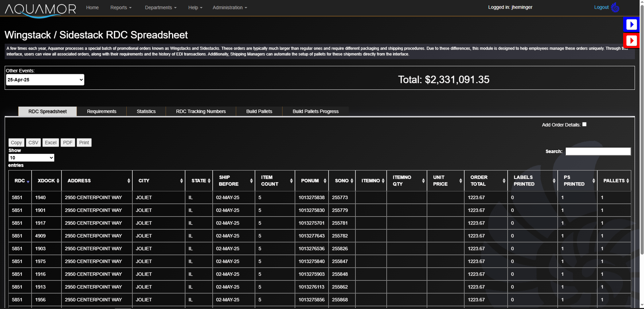Viewport: 644px width, 309px height.
Task: Enable the Add Order Details checkbox
Action: (x=584, y=124)
